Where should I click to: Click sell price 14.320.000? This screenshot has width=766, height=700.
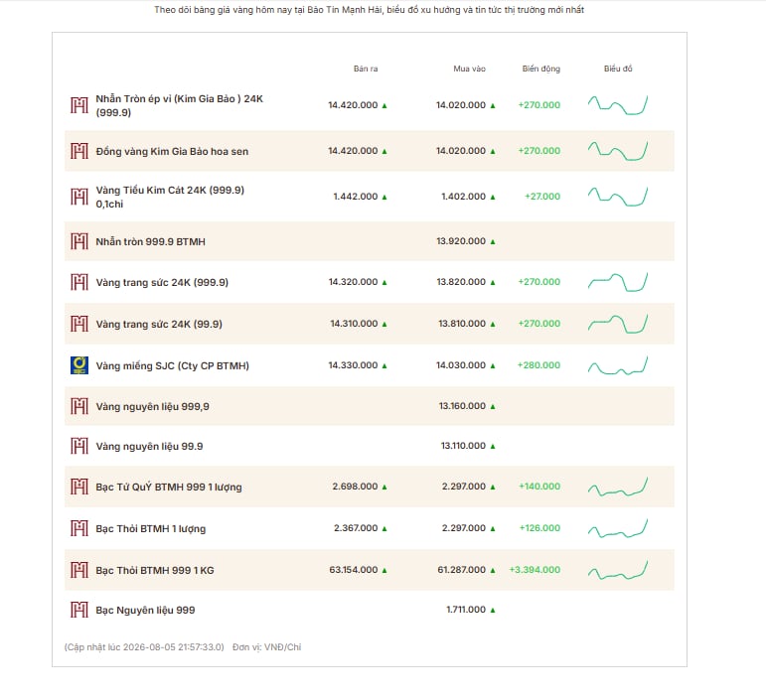tap(354, 282)
